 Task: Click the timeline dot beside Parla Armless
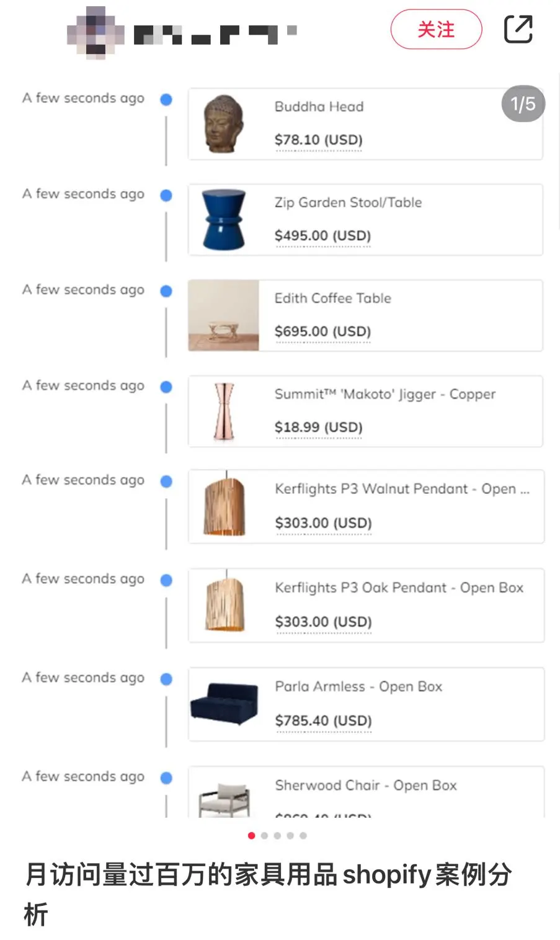[x=166, y=679]
